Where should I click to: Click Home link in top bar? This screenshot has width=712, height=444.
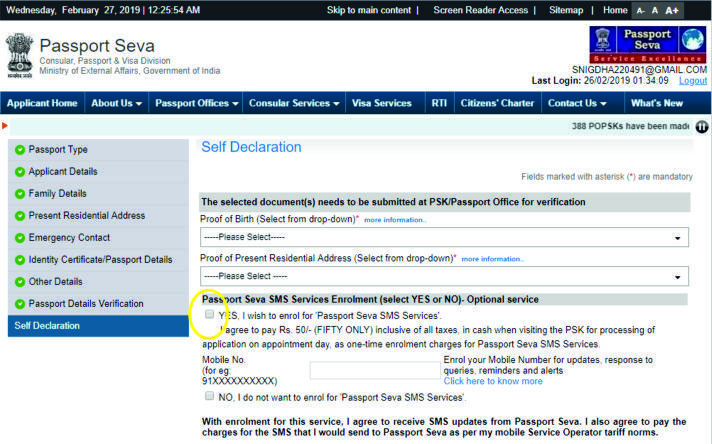(x=615, y=10)
